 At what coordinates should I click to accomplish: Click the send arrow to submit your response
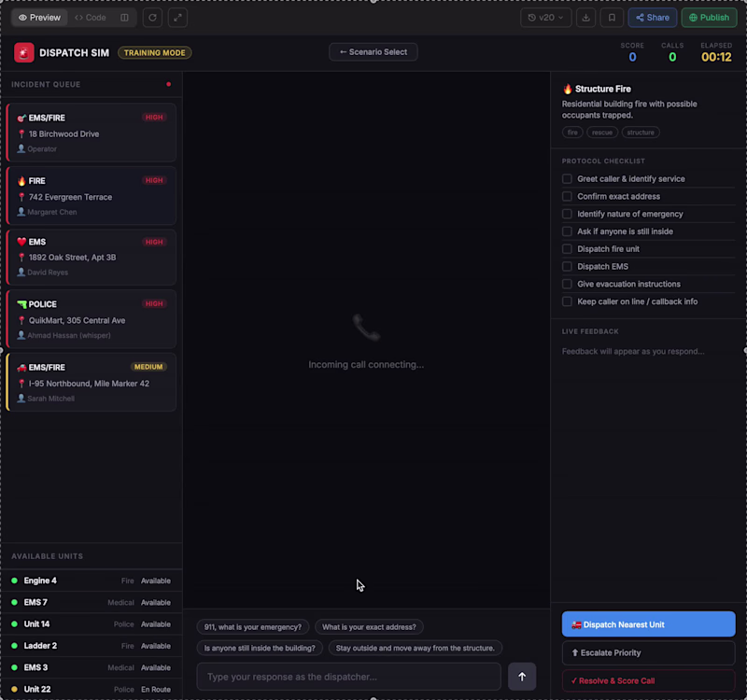click(522, 677)
